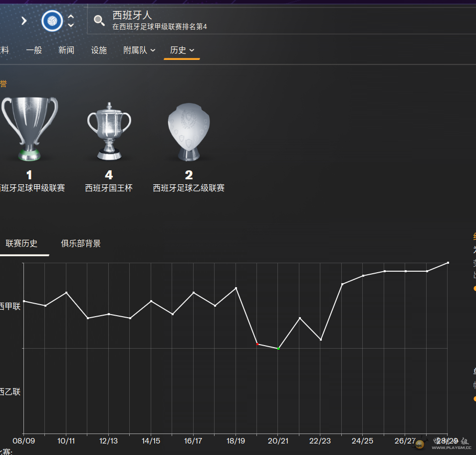The height and width of the screenshot is (455, 476).
Task: Click the up chevron beside club badge
Action: tap(71, 16)
